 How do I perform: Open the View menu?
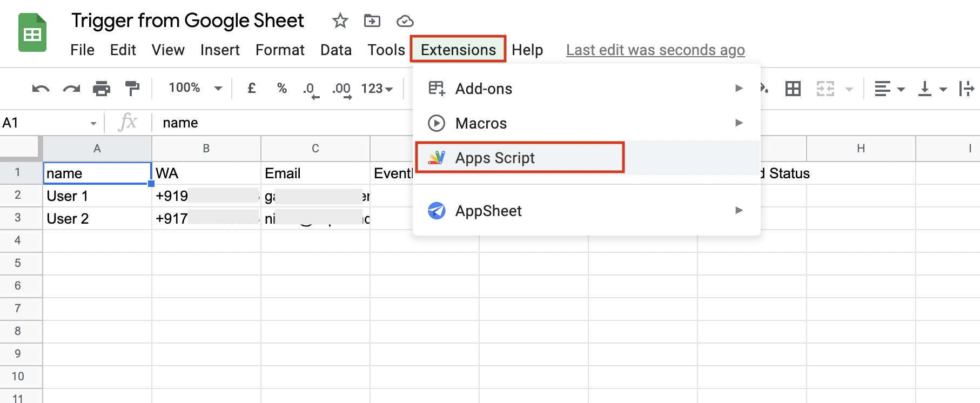pyautogui.click(x=168, y=50)
